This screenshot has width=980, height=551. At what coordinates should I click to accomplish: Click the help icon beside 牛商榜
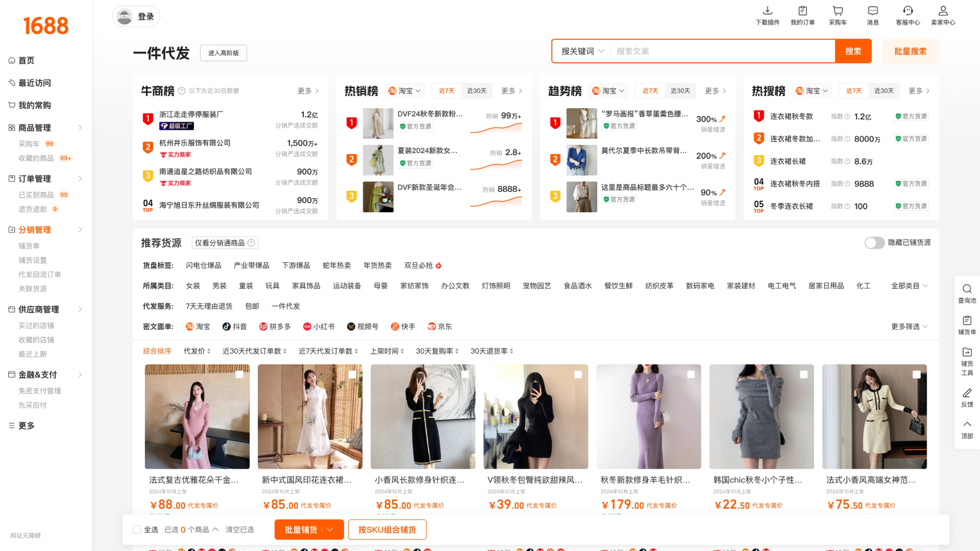[182, 91]
